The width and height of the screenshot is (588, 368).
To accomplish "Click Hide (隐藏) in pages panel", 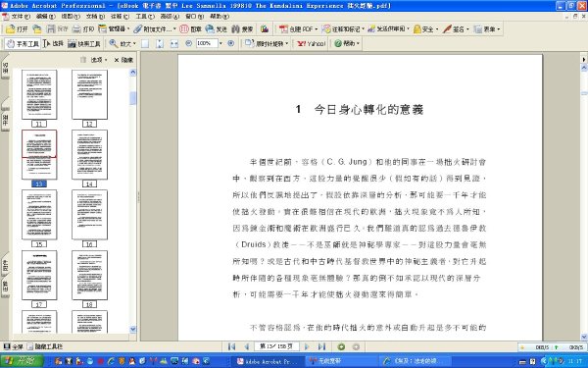I will 123,60.
